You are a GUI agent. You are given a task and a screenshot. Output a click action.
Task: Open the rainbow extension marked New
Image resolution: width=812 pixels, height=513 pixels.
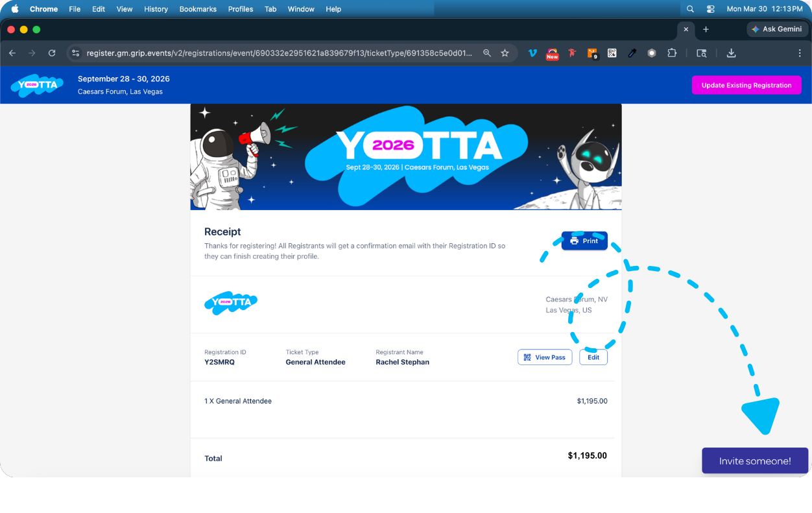tap(553, 53)
